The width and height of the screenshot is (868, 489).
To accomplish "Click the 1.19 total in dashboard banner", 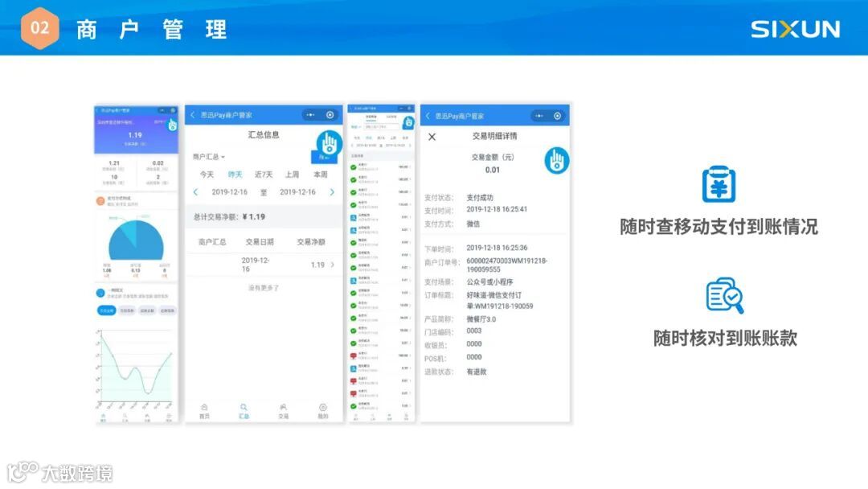I will (x=135, y=134).
